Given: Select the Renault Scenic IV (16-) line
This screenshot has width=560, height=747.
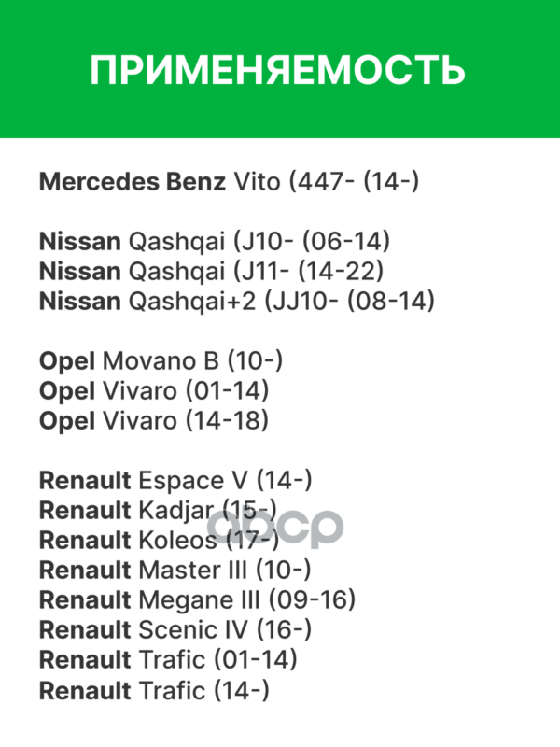Looking at the screenshot, I should [175, 629].
